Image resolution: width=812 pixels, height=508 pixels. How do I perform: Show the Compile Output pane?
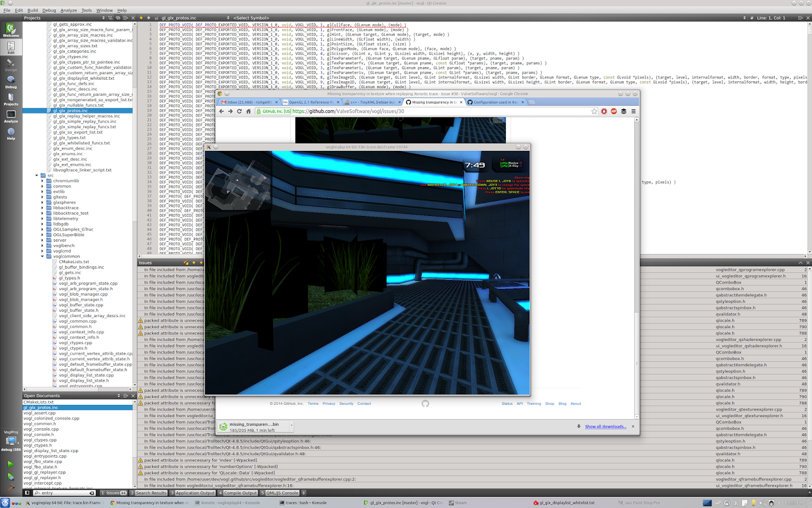(238, 493)
